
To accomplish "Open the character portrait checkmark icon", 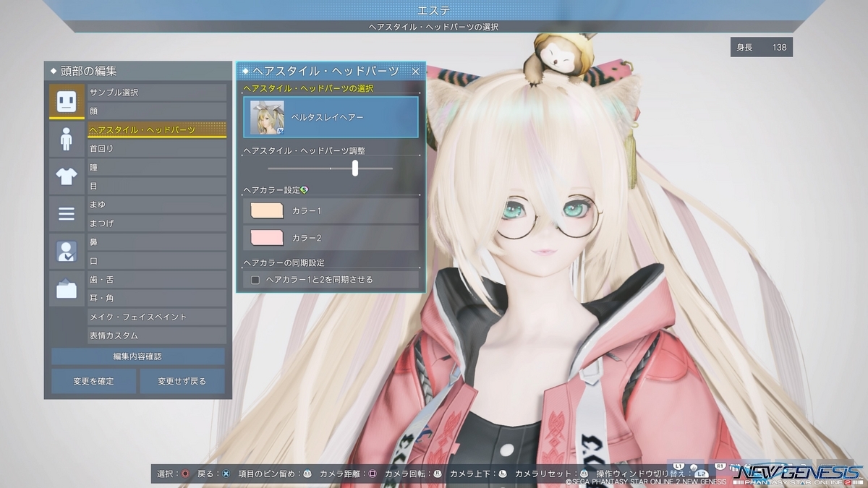I will [67, 252].
